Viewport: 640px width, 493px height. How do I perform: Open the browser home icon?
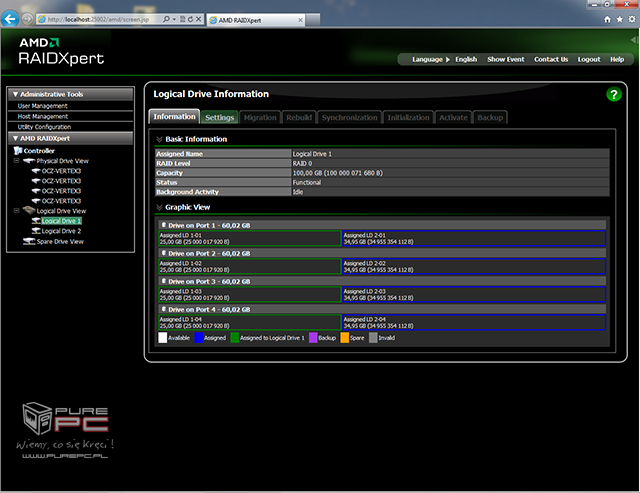(x=607, y=19)
